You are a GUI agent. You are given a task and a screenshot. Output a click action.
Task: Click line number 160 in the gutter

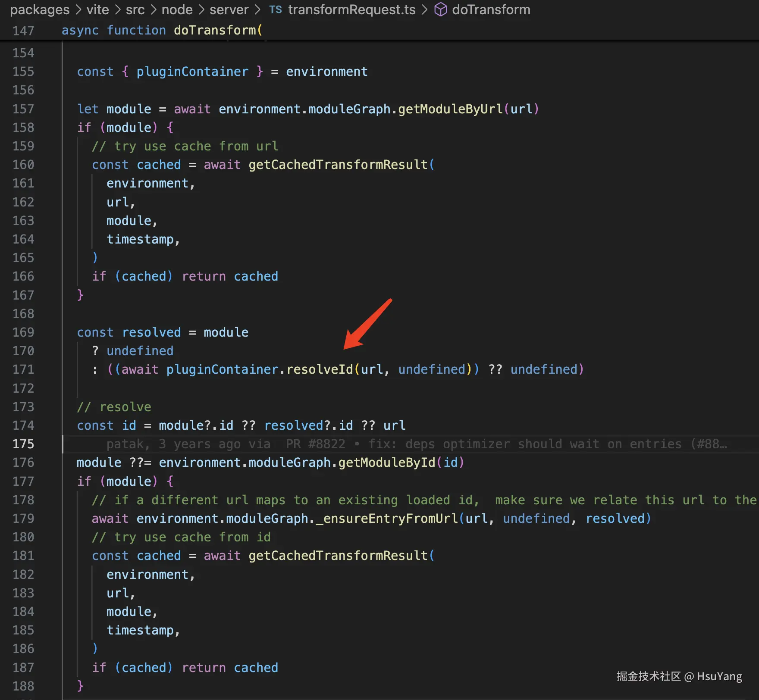point(23,165)
